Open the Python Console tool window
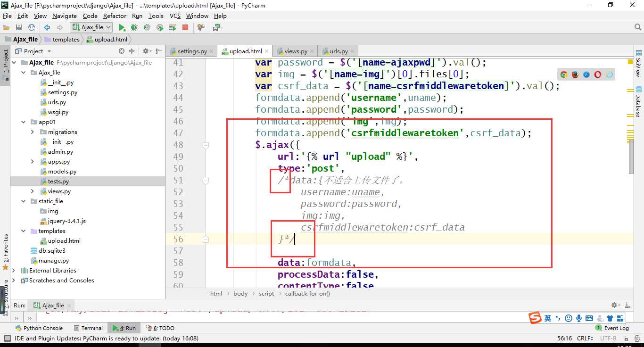 click(x=39, y=328)
